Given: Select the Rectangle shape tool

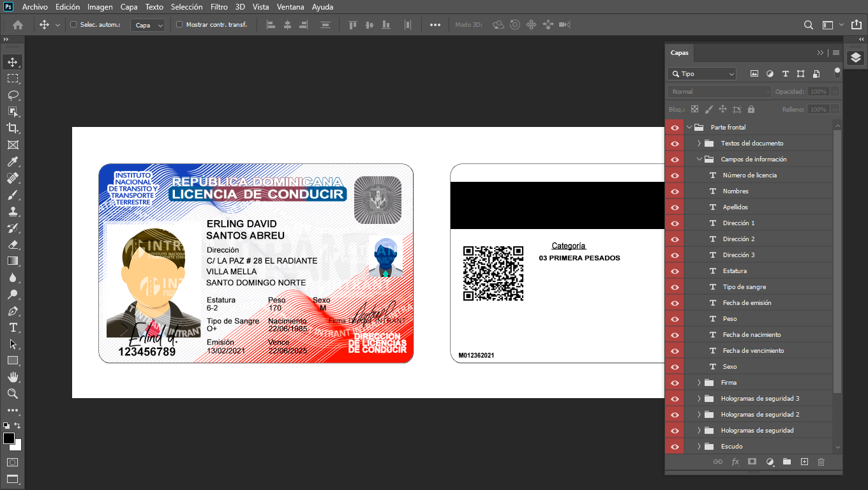Looking at the screenshot, I should click(x=13, y=360).
